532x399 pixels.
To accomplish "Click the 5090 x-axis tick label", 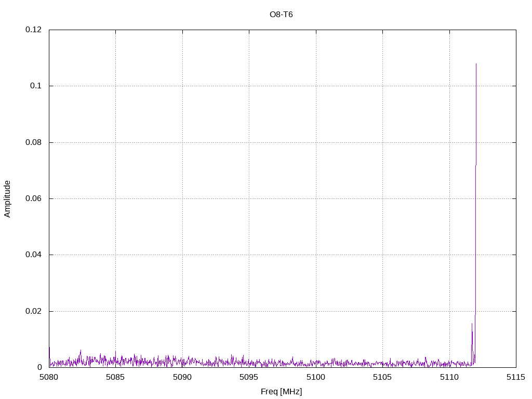I will click(182, 377).
